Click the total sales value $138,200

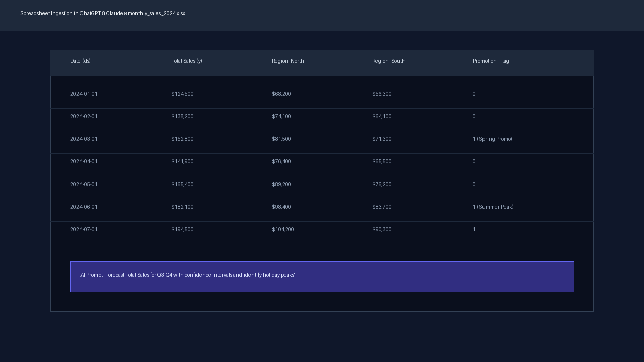point(182,116)
